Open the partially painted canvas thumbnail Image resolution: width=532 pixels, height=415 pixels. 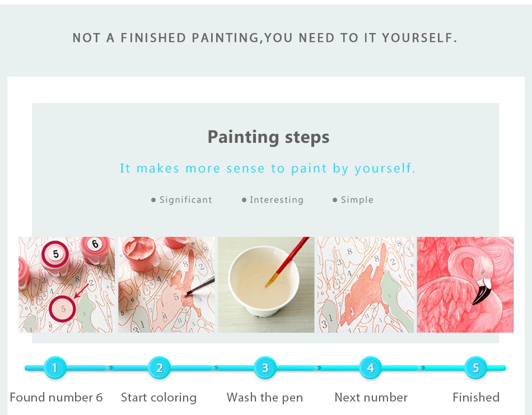pos(366,285)
